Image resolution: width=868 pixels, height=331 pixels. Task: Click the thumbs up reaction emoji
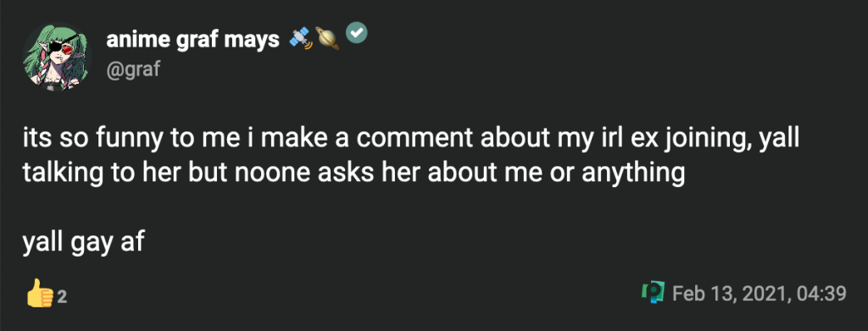(40, 293)
